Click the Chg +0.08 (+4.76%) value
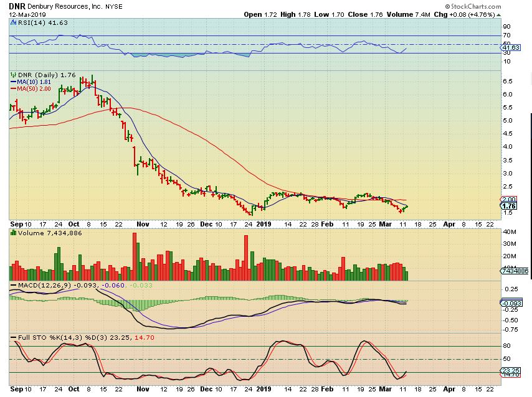 465,14
